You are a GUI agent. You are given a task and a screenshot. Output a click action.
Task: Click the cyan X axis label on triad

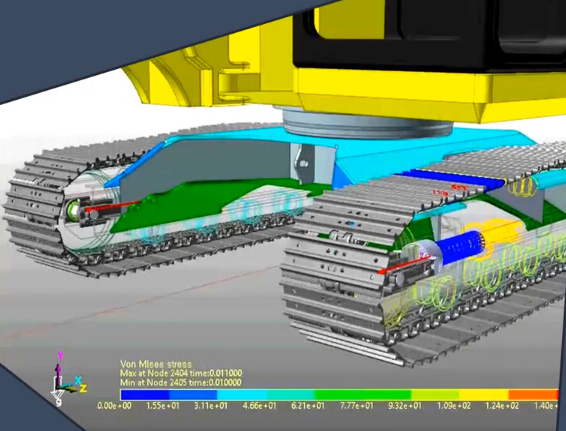78,380
